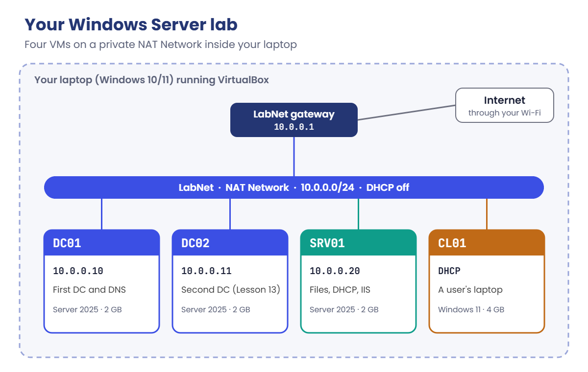Click the DC01 card header
Viewport: 588px width, 372px height.
pos(102,243)
